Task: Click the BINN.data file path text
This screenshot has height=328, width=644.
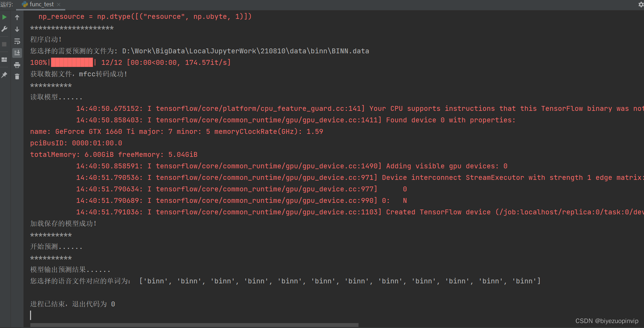Action: point(245,51)
